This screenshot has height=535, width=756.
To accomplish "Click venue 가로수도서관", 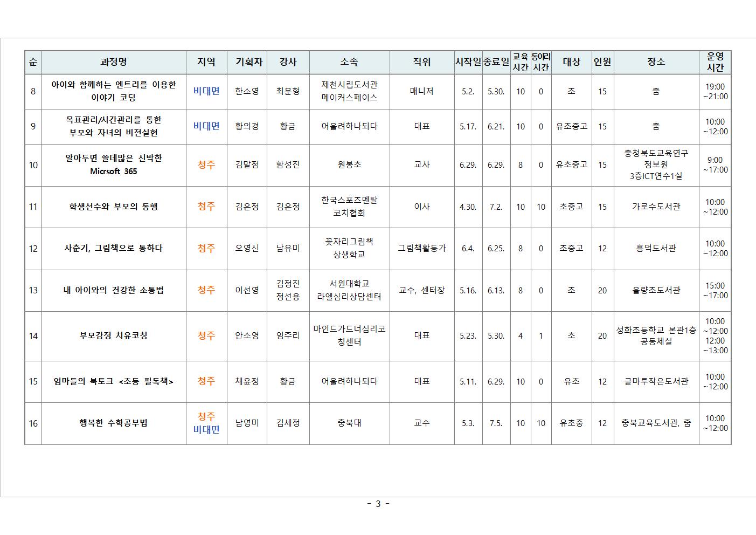I will click(x=656, y=207).
